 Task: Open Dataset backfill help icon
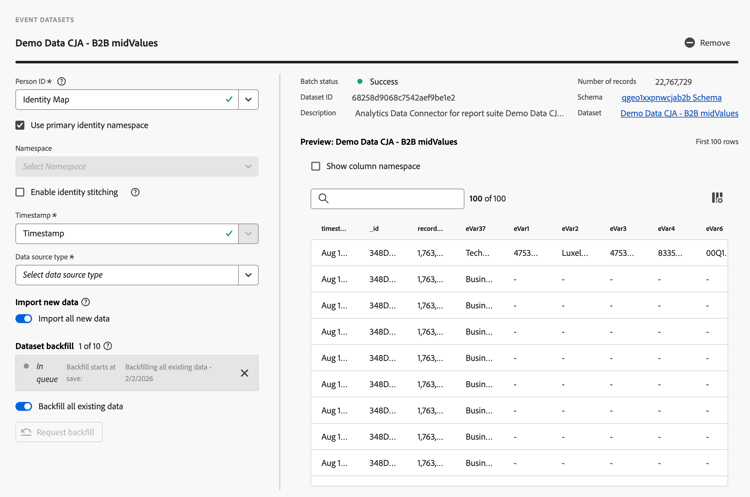click(108, 346)
